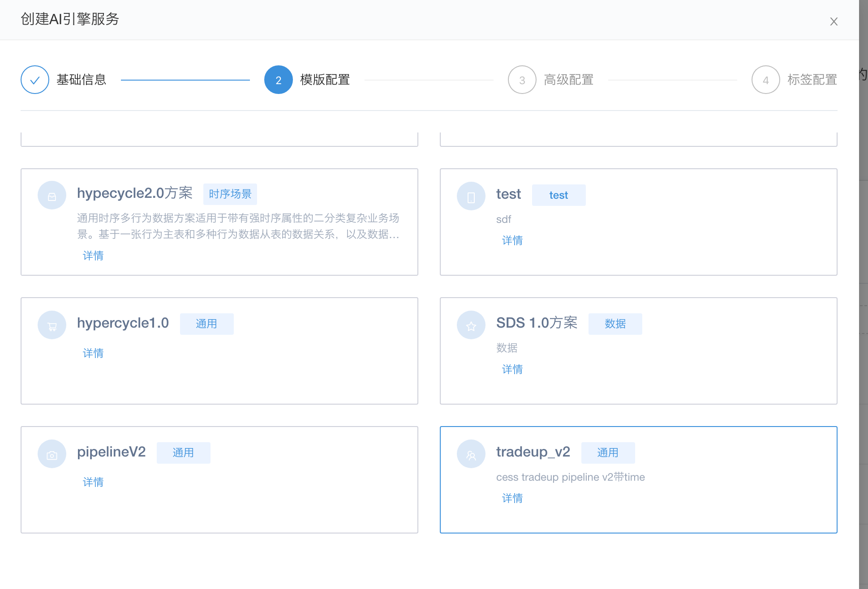The height and width of the screenshot is (589, 868).
Task: Select the SDS 1.0方案 template title
Action: 537,323
